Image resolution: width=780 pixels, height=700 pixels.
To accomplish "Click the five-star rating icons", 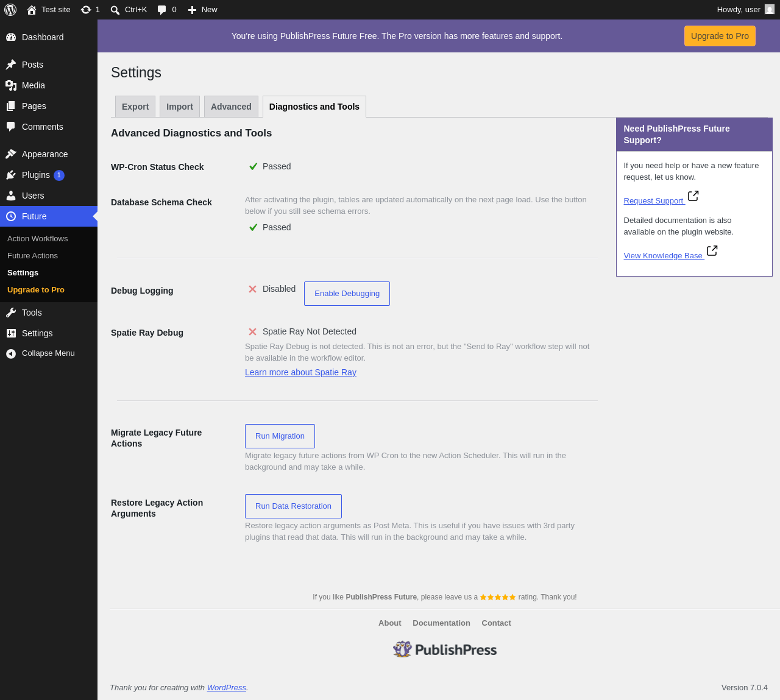I will tap(498, 597).
